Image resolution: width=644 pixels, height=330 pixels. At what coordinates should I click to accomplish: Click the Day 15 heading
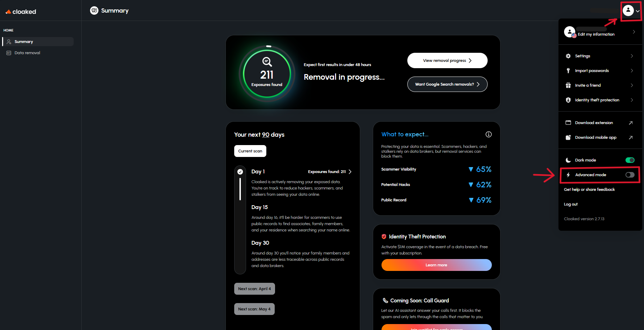pos(260,207)
